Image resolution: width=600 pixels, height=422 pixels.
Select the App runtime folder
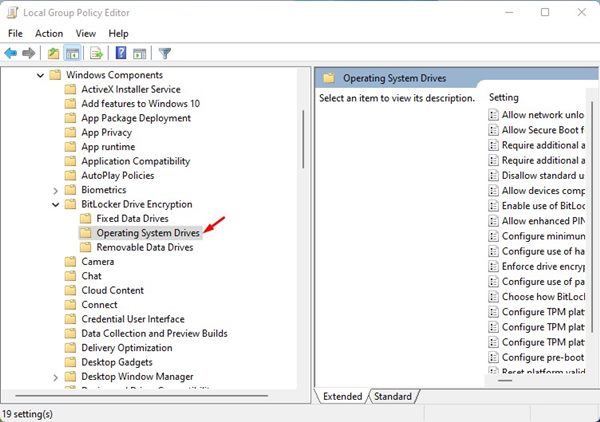coord(108,147)
